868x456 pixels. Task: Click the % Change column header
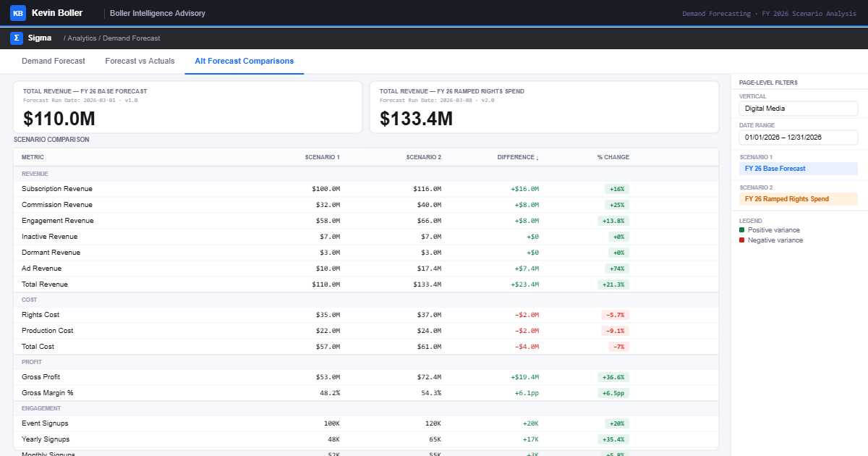tap(613, 157)
